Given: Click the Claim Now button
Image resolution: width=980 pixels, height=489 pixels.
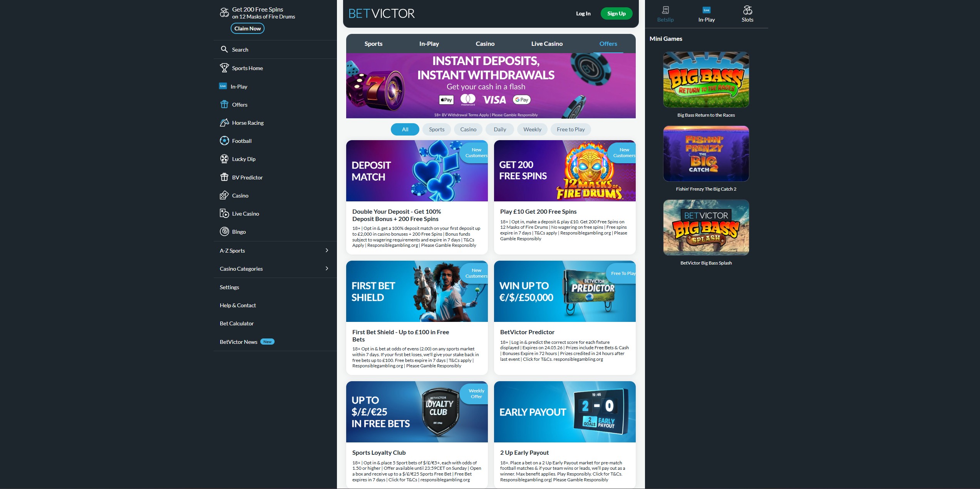Looking at the screenshot, I should [248, 28].
